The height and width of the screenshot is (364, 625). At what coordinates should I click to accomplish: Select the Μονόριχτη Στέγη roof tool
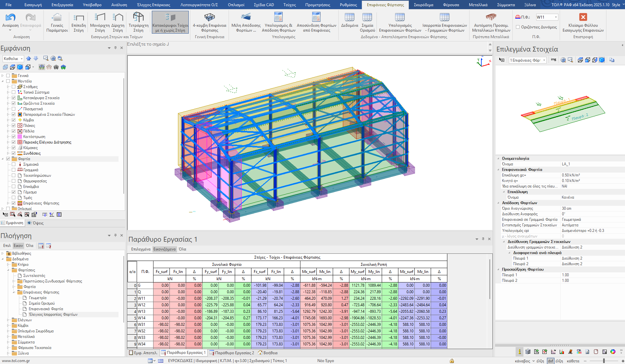(100, 17)
